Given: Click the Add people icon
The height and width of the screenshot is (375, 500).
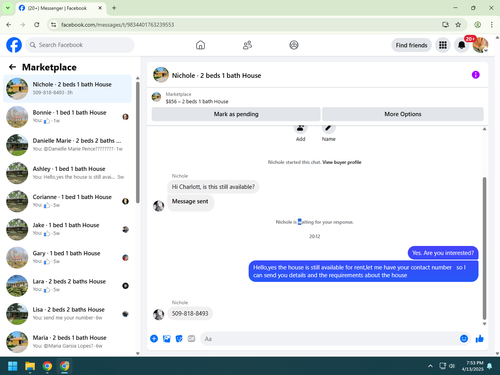Looking at the screenshot, I should 300,128.
